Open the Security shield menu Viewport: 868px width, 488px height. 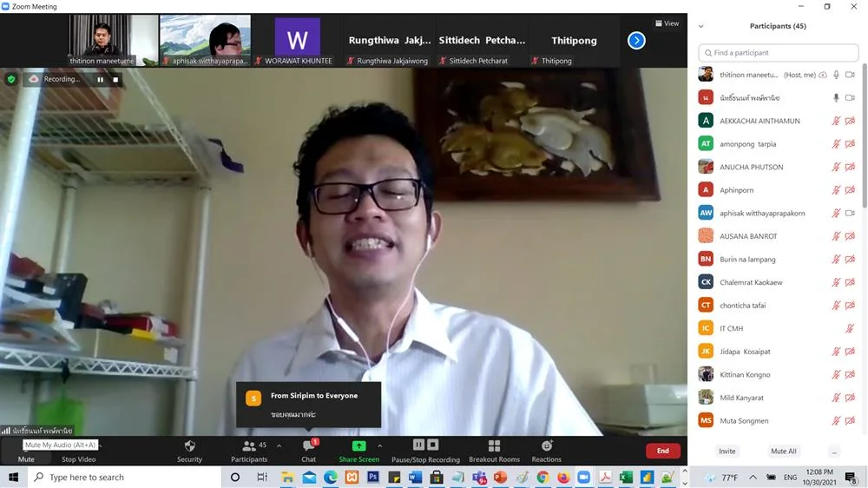point(189,451)
